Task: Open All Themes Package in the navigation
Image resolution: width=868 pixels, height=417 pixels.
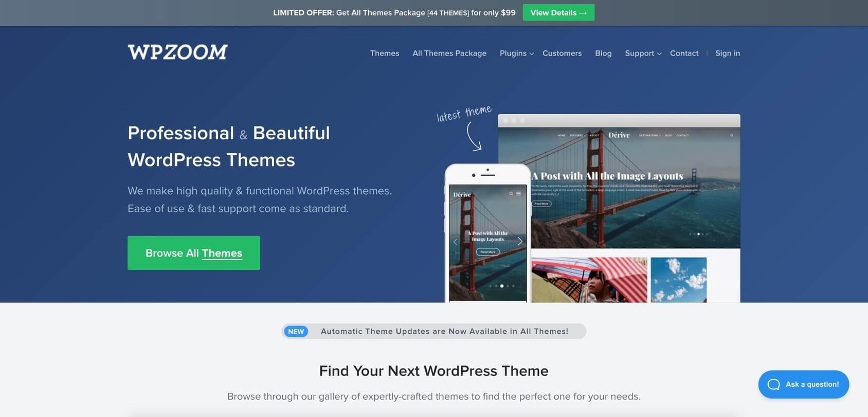Action: tap(449, 53)
